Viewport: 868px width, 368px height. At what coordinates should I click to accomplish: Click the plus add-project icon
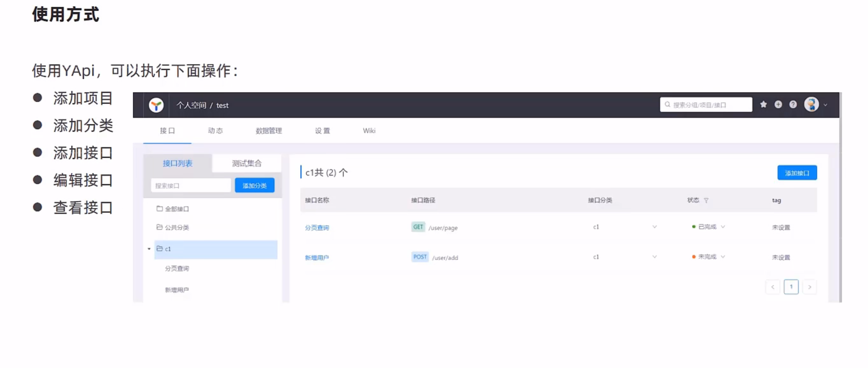(x=778, y=104)
